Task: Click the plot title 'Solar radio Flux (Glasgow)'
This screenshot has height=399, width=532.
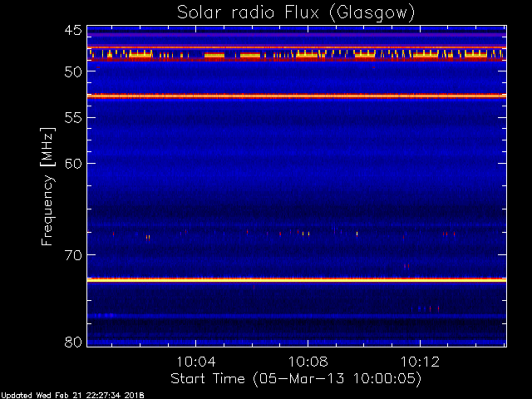Action: pyautogui.click(x=296, y=13)
